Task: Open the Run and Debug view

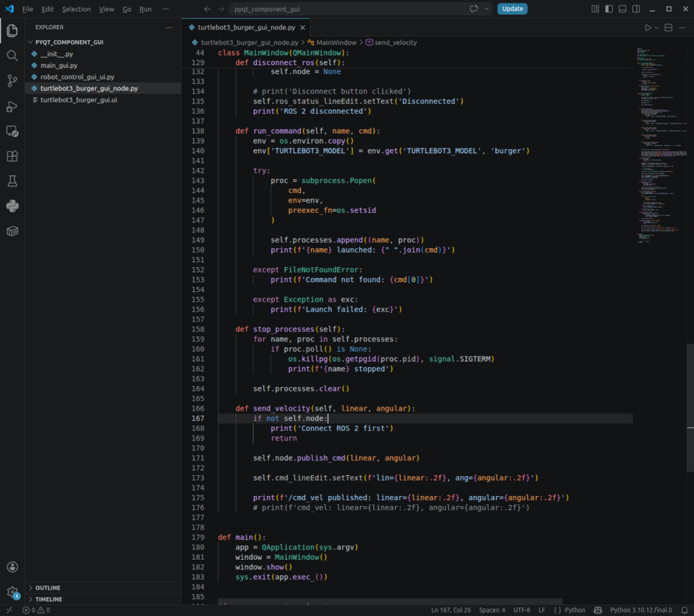Action: pos(12,106)
